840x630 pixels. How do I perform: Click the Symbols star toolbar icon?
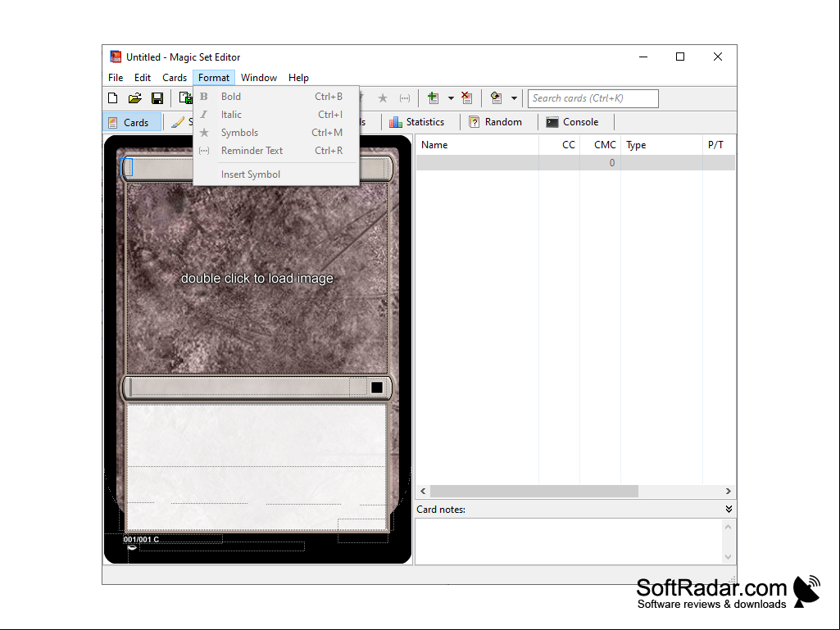[383, 98]
